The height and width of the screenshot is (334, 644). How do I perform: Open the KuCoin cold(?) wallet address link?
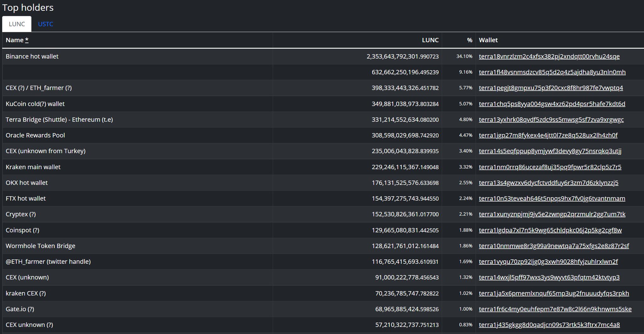click(552, 104)
